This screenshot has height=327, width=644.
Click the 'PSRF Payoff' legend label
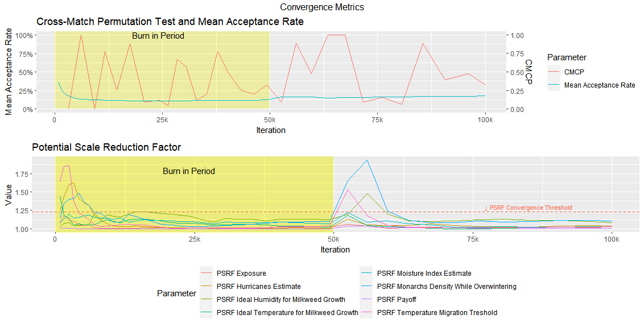(x=397, y=300)
